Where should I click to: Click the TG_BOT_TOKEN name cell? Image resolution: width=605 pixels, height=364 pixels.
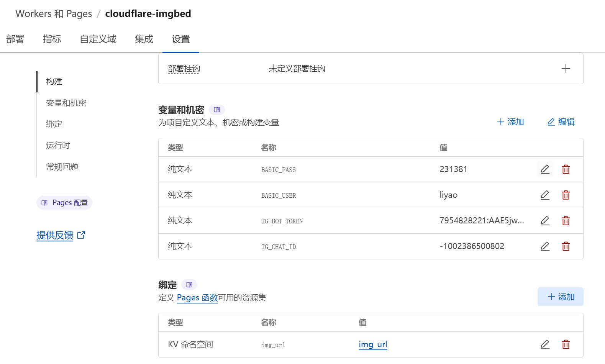pos(282,221)
